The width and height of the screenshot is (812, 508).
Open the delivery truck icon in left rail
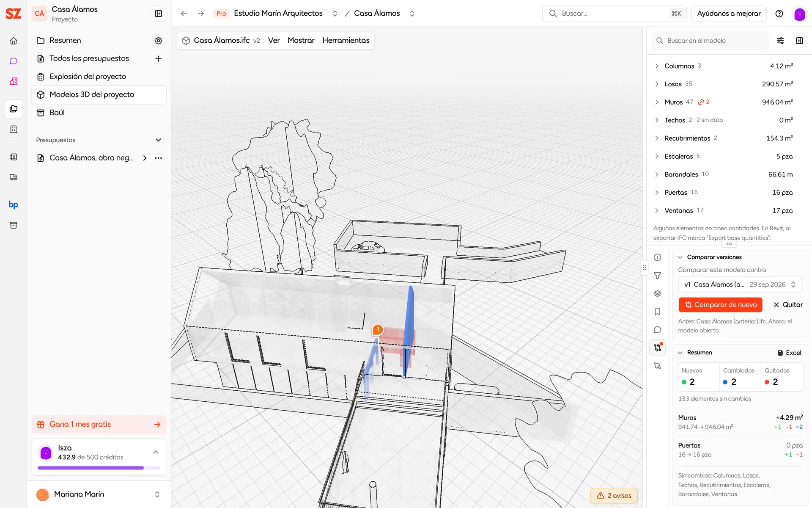[x=14, y=177]
